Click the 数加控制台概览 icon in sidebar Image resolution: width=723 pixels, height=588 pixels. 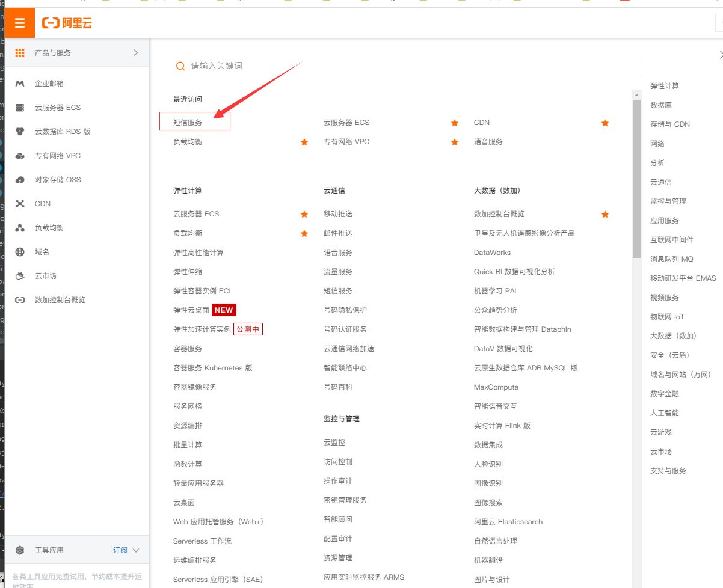(x=20, y=300)
